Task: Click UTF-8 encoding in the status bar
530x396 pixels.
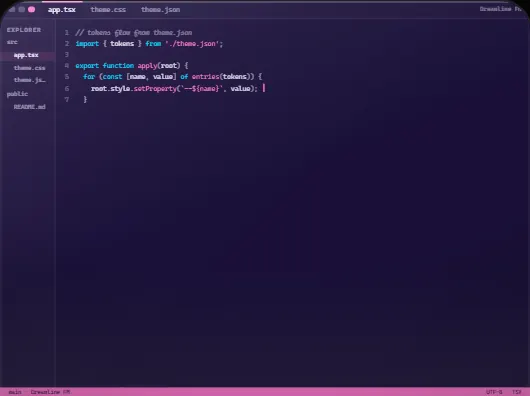Action: 494,392
